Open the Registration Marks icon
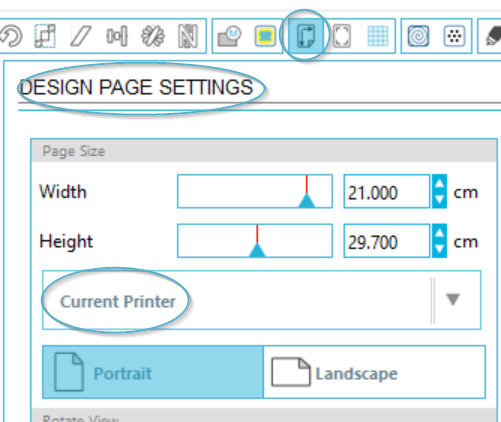Image resolution: width=501 pixels, height=422 pixels. (342, 36)
